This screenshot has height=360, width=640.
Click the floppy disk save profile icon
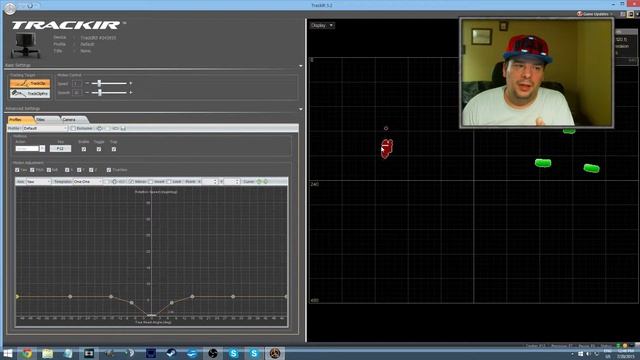(123, 128)
